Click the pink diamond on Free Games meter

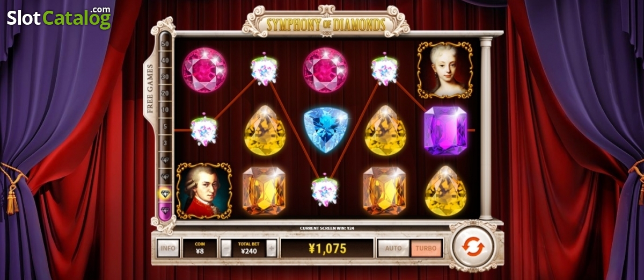click(x=165, y=210)
